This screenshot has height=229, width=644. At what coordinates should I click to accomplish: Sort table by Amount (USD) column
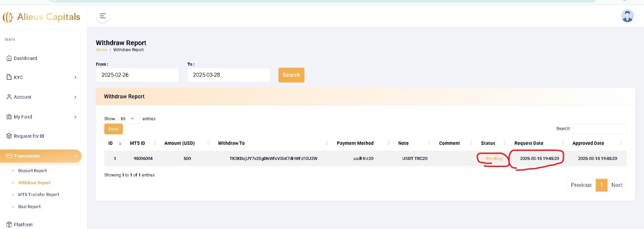(179, 143)
